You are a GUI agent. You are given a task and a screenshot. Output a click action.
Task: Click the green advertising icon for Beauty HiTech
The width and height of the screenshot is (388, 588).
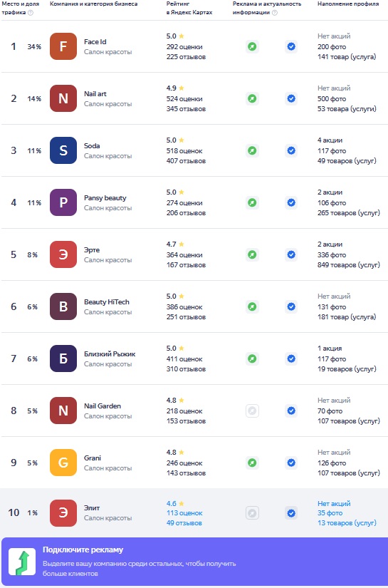pos(253,306)
